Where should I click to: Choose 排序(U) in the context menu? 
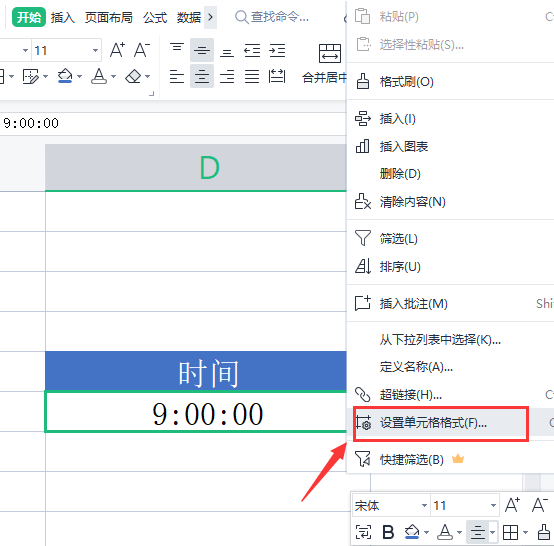coord(450,266)
